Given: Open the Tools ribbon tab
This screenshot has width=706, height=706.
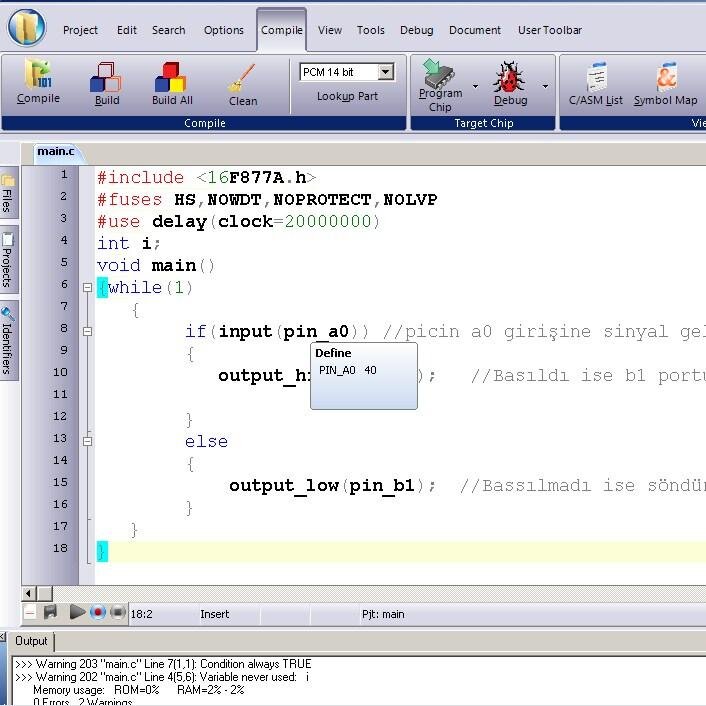Looking at the screenshot, I should tap(371, 30).
